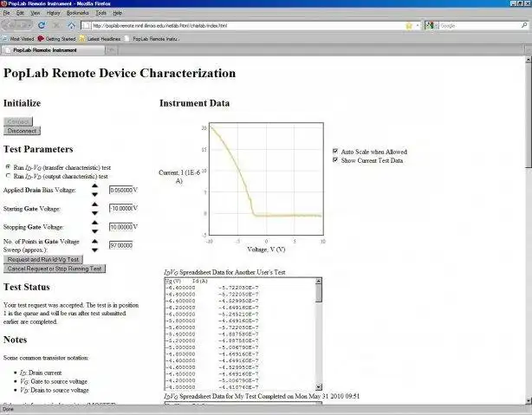Open the URL history dropdown arrow
Image resolution: width=532 pixels, height=415 pixels.
click(x=418, y=25)
